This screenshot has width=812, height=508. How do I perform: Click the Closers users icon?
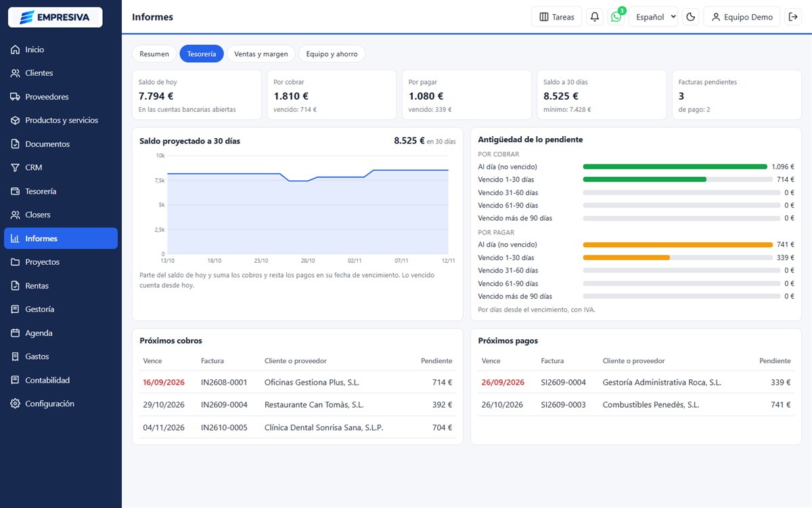click(x=15, y=215)
